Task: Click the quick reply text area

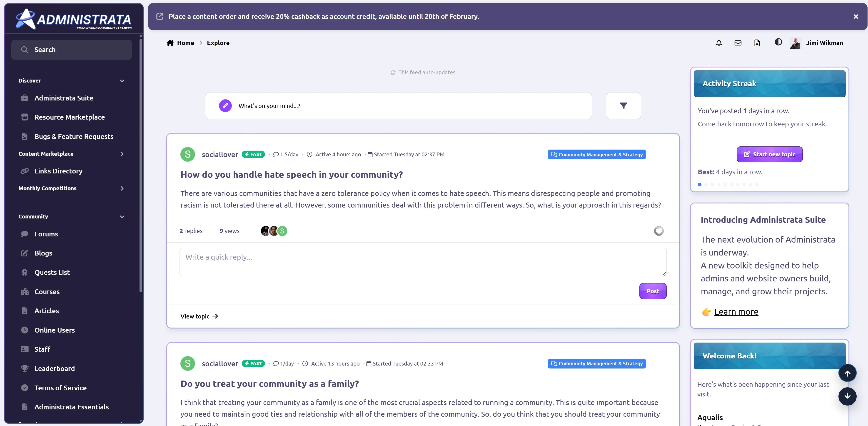Action: (x=423, y=262)
